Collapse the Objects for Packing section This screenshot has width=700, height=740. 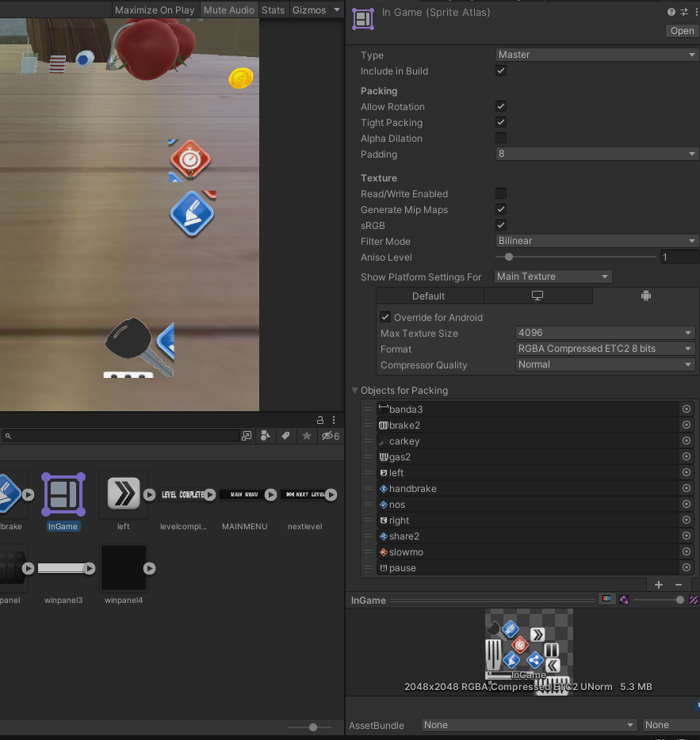tap(354, 390)
